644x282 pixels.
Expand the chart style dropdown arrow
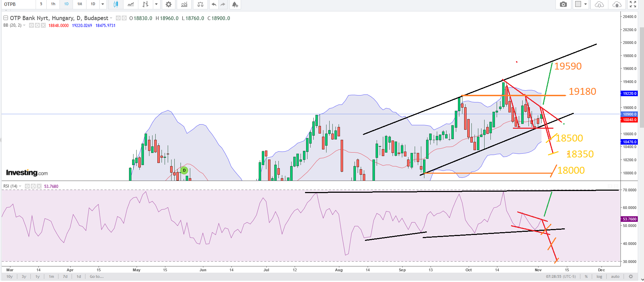point(156,4)
